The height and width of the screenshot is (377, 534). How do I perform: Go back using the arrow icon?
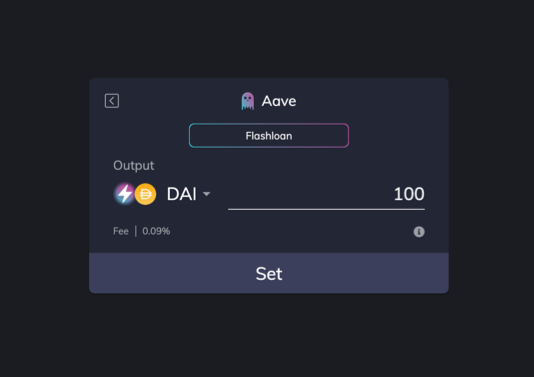pos(112,101)
